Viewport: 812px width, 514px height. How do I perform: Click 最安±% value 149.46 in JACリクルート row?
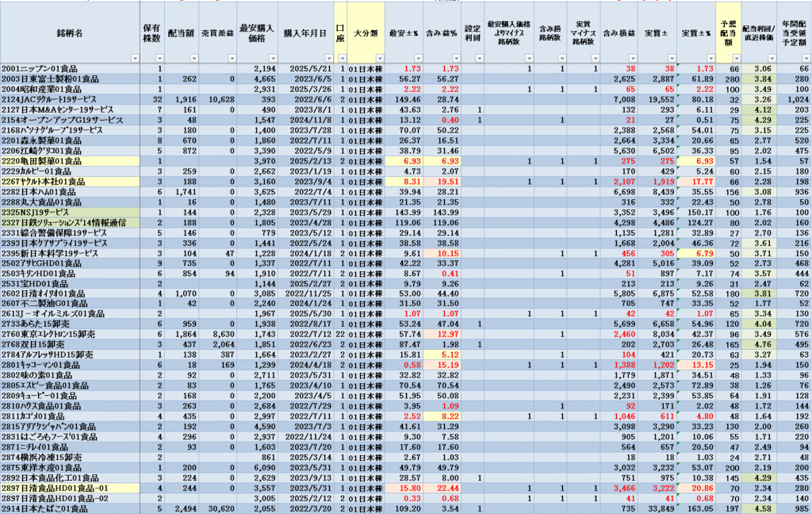click(x=408, y=99)
